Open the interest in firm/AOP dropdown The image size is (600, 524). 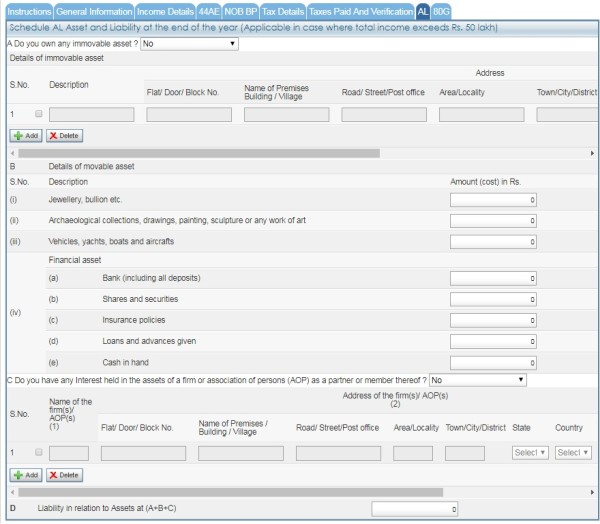478,380
